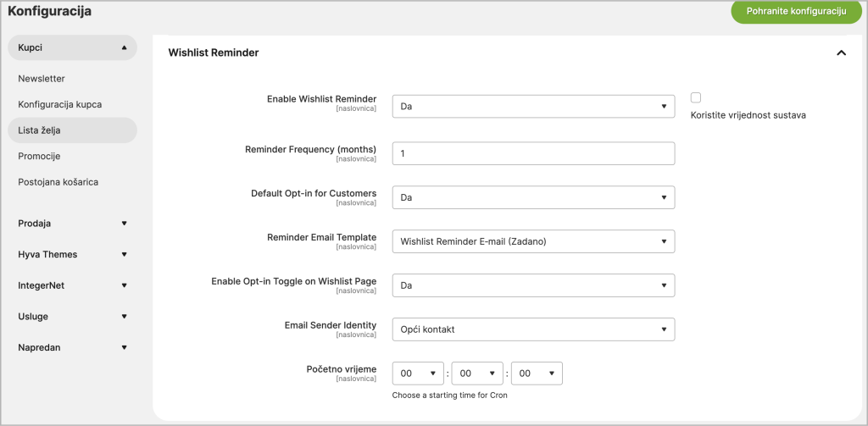The height and width of the screenshot is (426, 868).
Task: Open the Enable Wishlist Reminder dropdown
Action: click(x=534, y=106)
